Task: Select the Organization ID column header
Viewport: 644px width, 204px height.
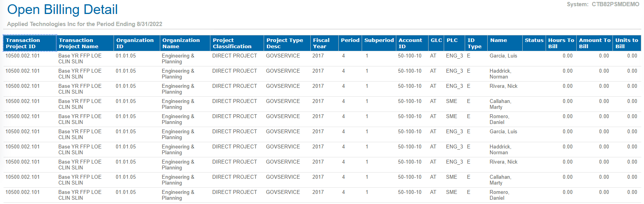Action: pos(135,43)
